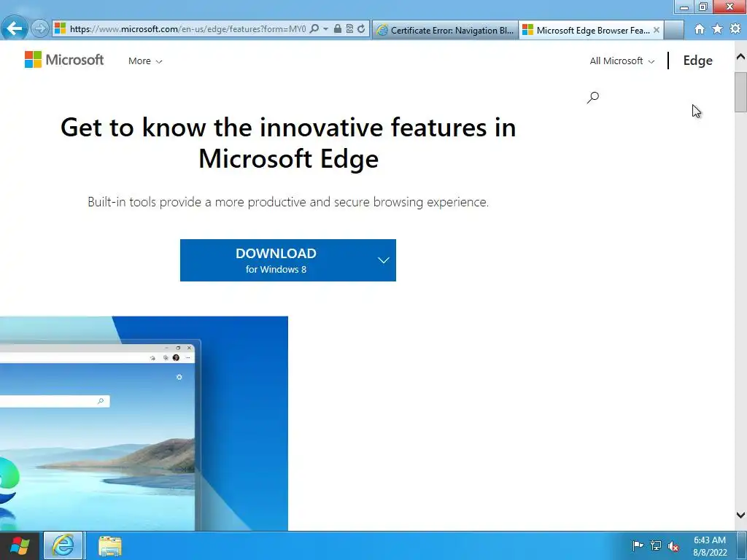Open a new blank tab
The image size is (747, 560).
pos(674,30)
